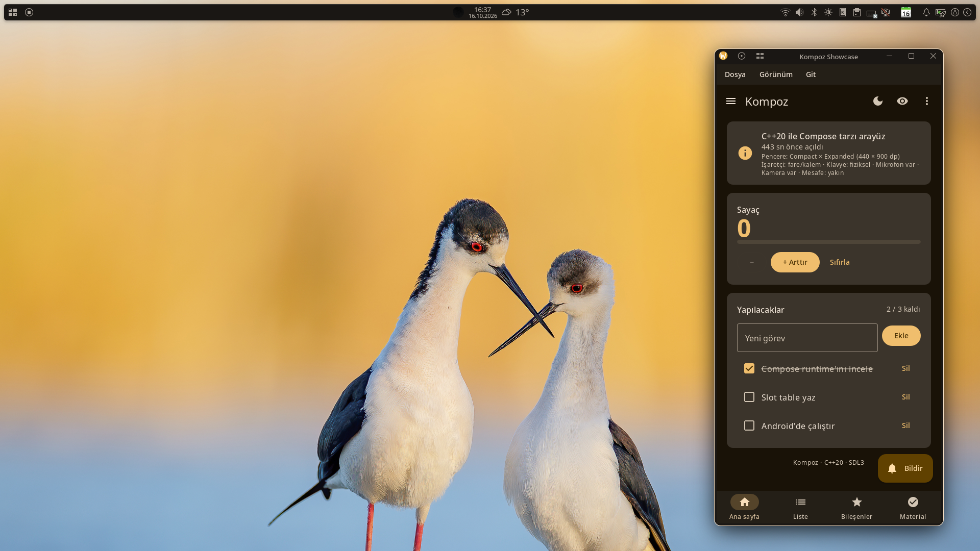Click the cloudy 13° weather widget in the panel
Viewport: 980px width, 551px height.
pyautogui.click(x=515, y=12)
